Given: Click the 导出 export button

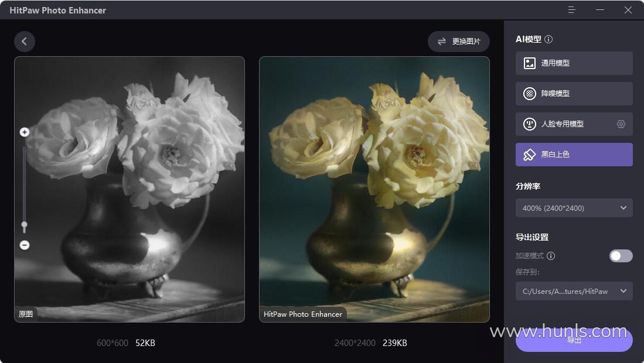Looking at the screenshot, I should (x=574, y=340).
